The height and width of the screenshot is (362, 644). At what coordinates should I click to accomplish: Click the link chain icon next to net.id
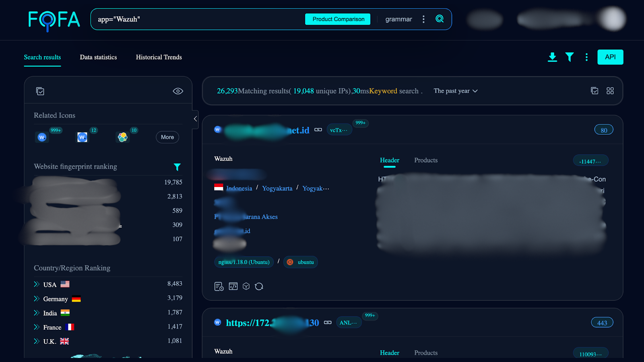318,130
